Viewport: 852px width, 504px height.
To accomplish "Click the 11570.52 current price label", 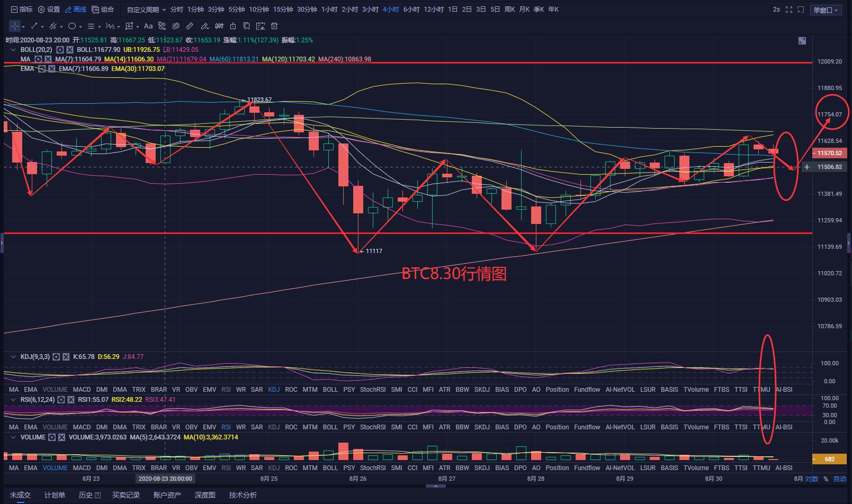I will click(829, 153).
